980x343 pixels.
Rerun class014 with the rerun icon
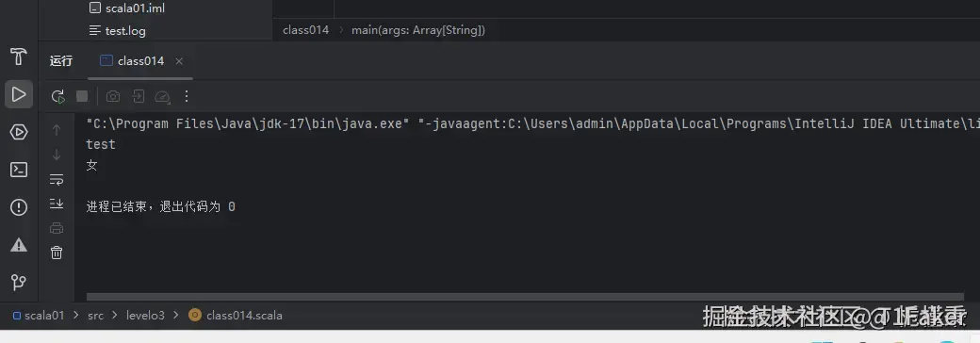57,96
